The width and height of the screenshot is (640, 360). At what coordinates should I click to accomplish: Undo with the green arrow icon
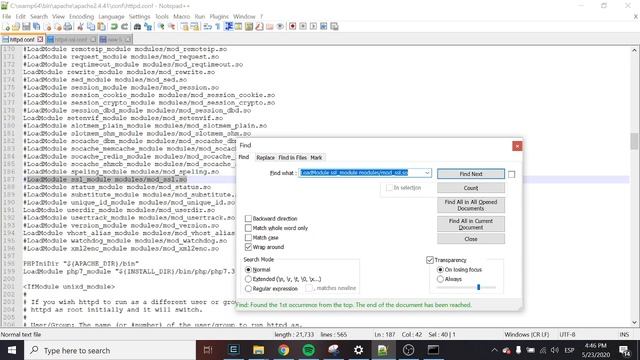tap(114, 27)
